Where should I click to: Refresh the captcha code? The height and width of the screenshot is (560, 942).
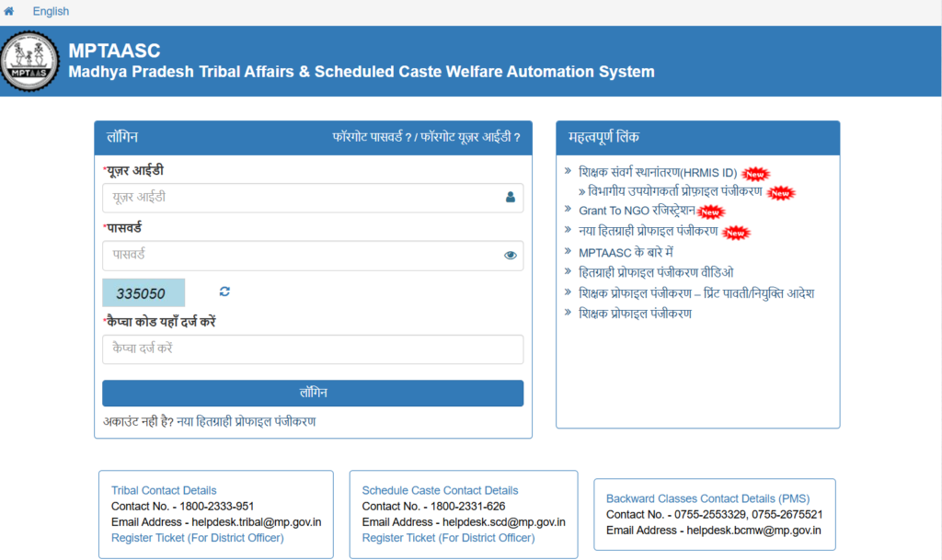(224, 291)
